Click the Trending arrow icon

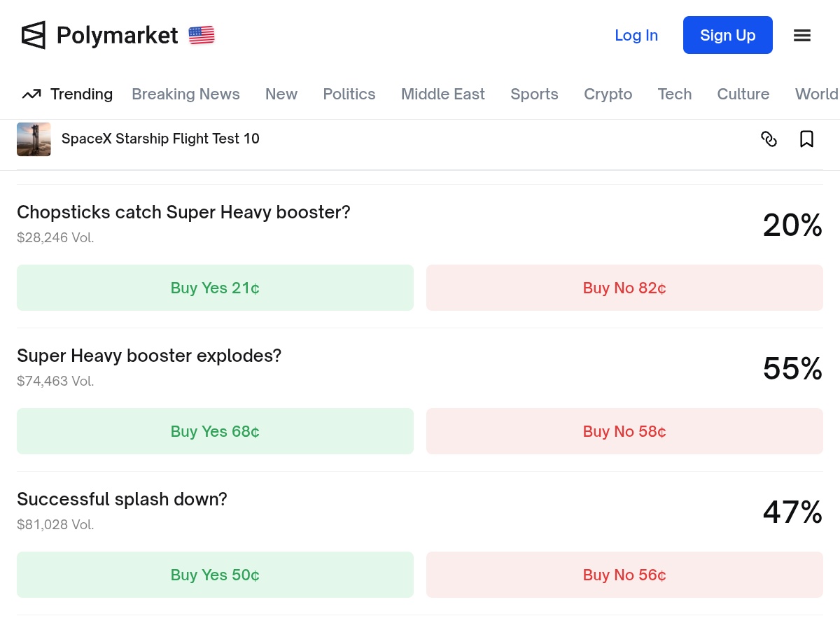[31, 94]
